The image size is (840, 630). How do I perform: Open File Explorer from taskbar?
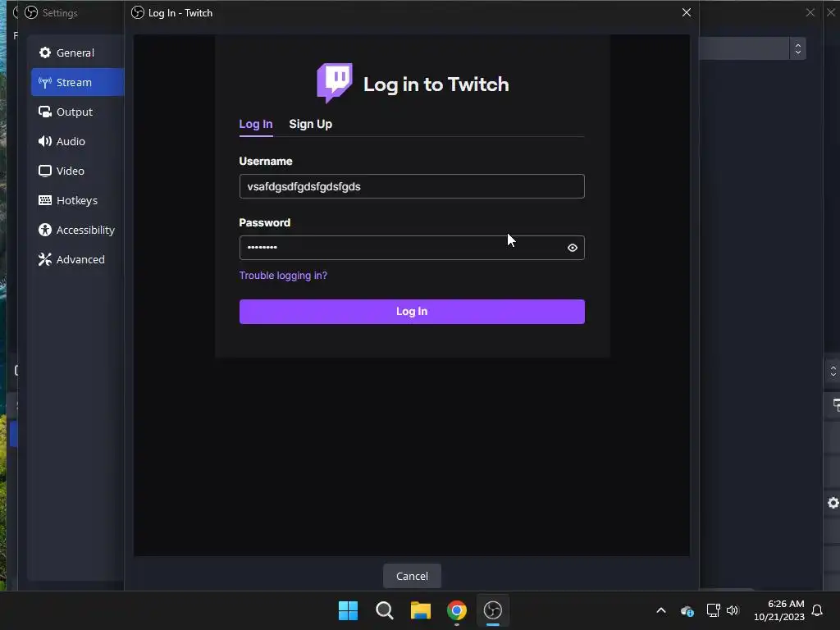click(421, 610)
